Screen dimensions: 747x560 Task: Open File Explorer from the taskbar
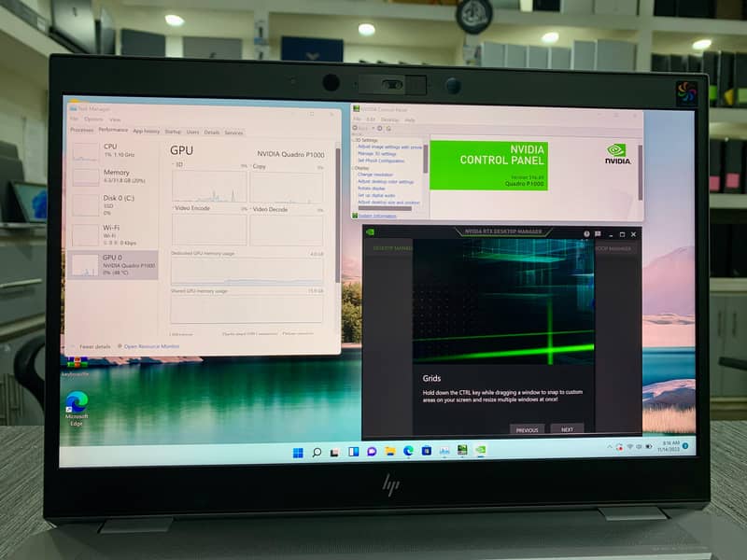coord(389,452)
